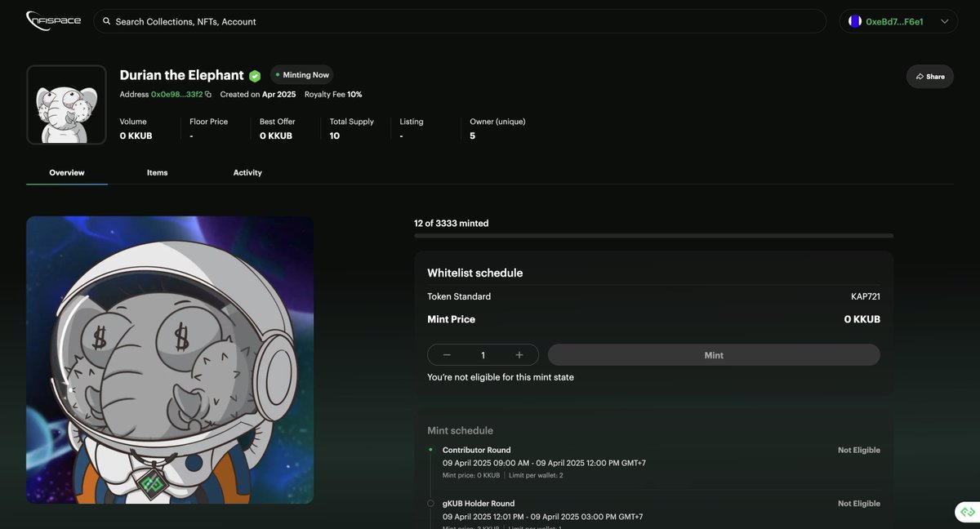The height and width of the screenshot is (529, 980).
Task: Click Created on Apr 2025 text
Action: 258,95
